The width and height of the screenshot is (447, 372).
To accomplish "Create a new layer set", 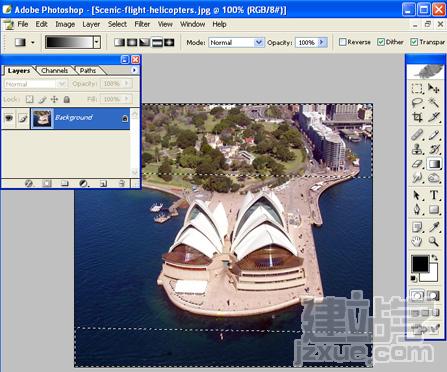I will tap(65, 183).
